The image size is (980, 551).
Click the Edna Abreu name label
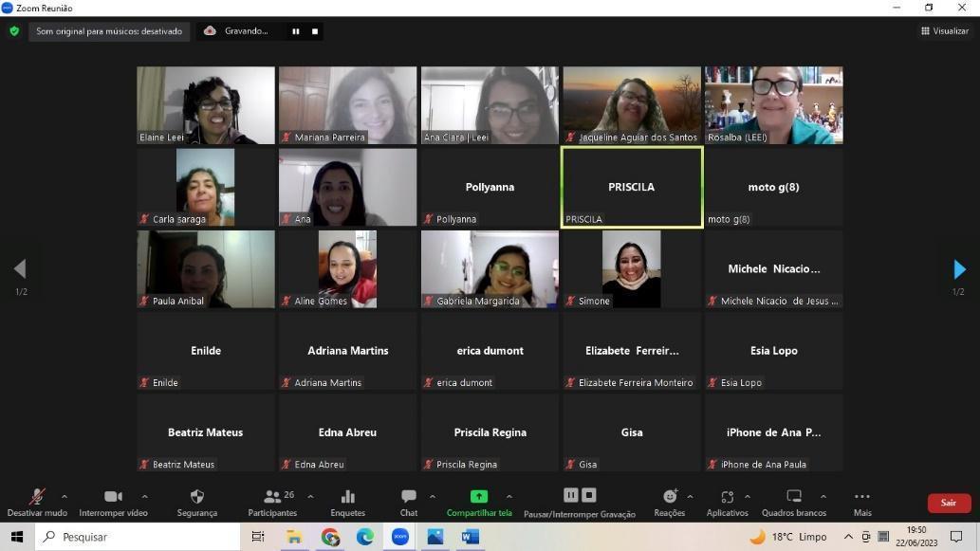click(x=320, y=464)
